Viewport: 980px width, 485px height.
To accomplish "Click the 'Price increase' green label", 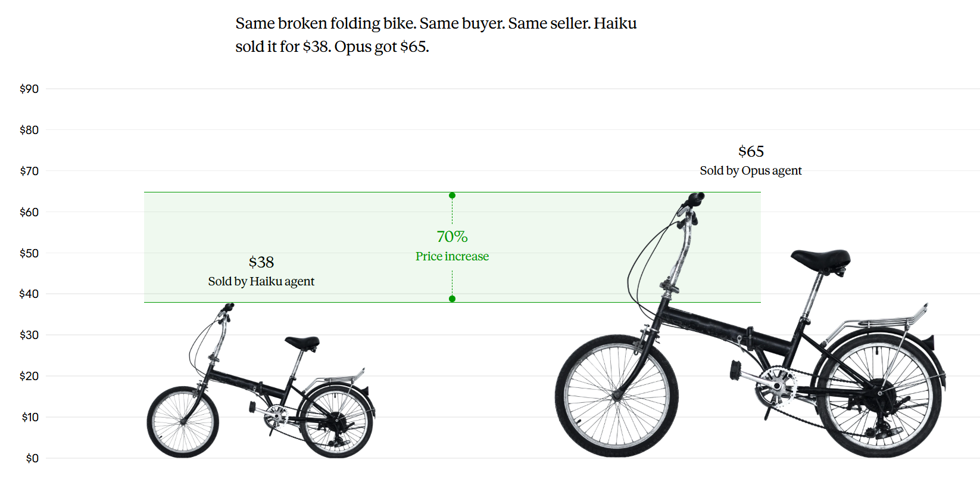I will pyautogui.click(x=452, y=256).
